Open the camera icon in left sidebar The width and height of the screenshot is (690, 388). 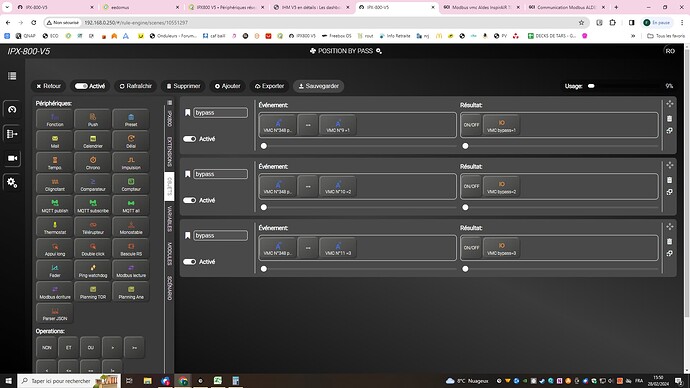12,158
